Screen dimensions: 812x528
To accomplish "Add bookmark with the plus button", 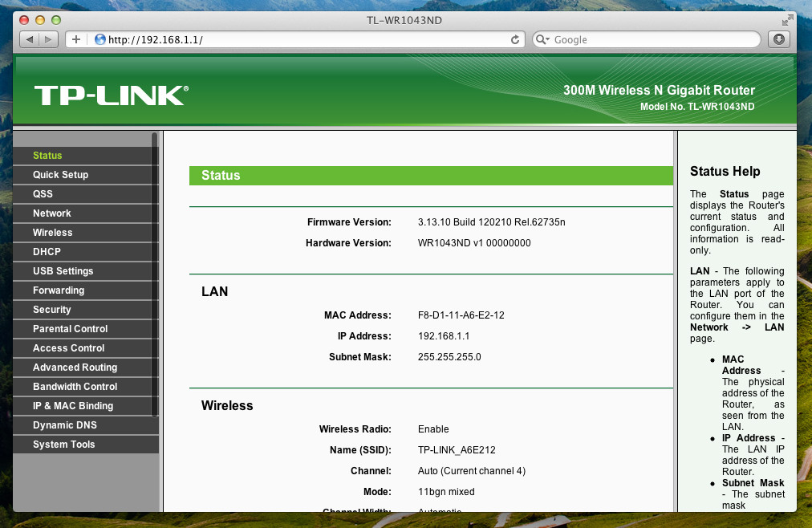I will 76,39.
